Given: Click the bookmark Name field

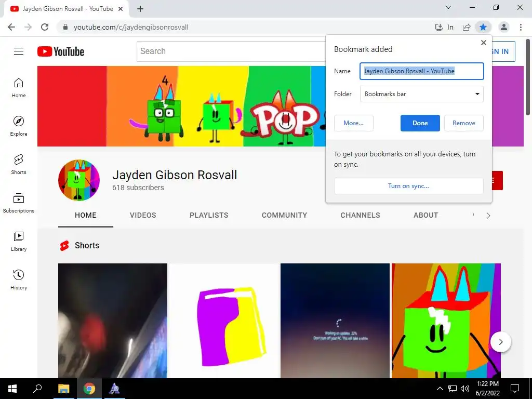Looking at the screenshot, I should [x=422, y=71].
